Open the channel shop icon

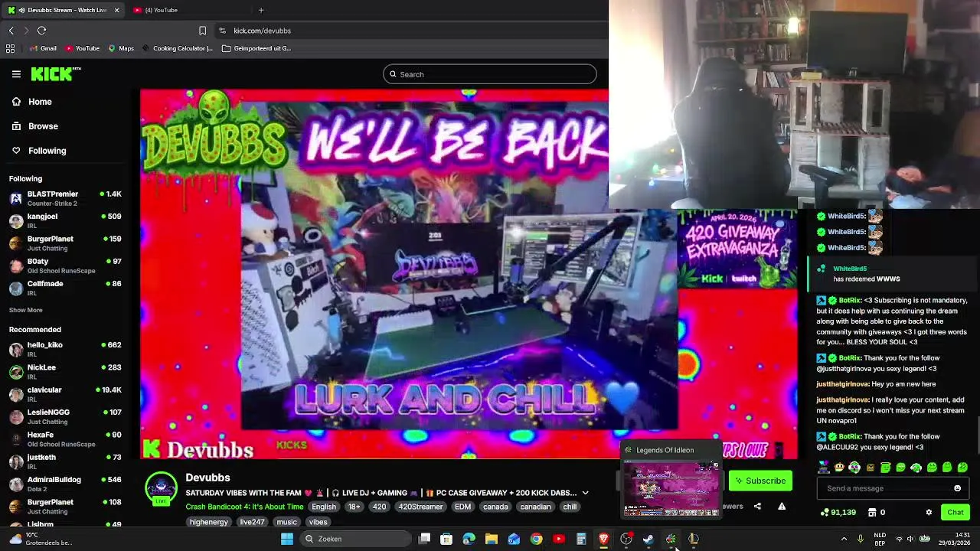[x=872, y=512]
